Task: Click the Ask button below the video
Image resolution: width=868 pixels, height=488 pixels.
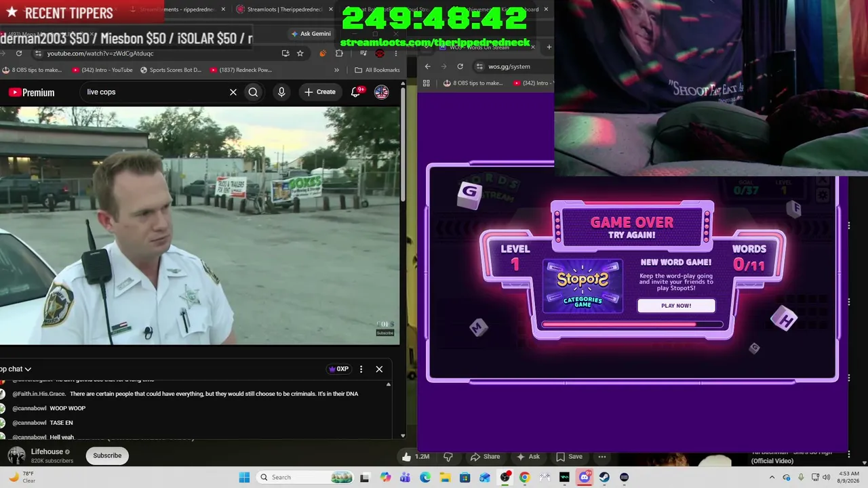Action: 528,457
